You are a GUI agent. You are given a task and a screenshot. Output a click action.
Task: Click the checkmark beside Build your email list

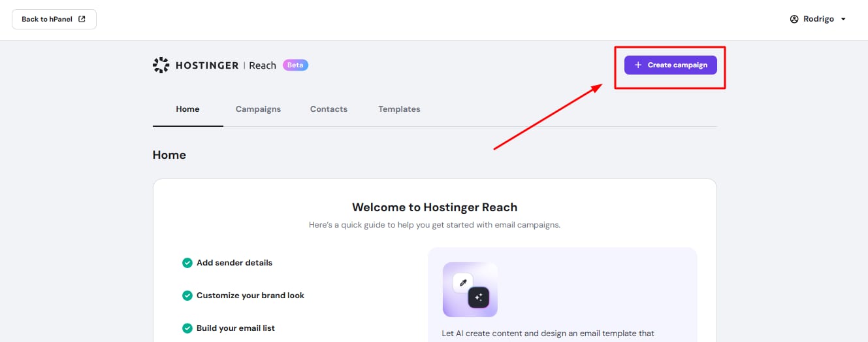click(187, 328)
